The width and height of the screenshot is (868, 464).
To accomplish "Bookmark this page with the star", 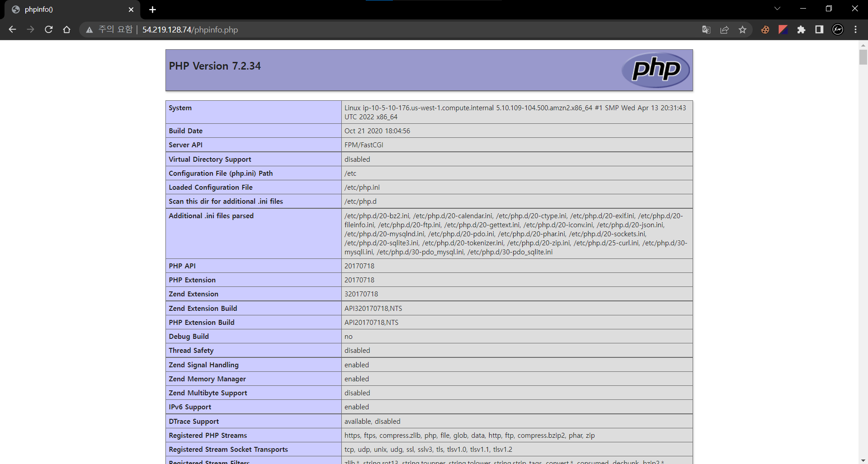I will pyautogui.click(x=742, y=30).
